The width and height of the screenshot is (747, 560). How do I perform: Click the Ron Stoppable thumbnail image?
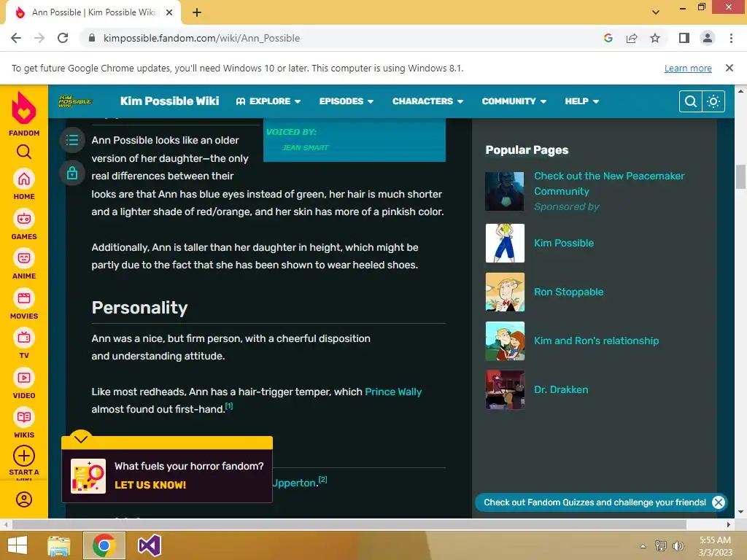click(505, 292)
